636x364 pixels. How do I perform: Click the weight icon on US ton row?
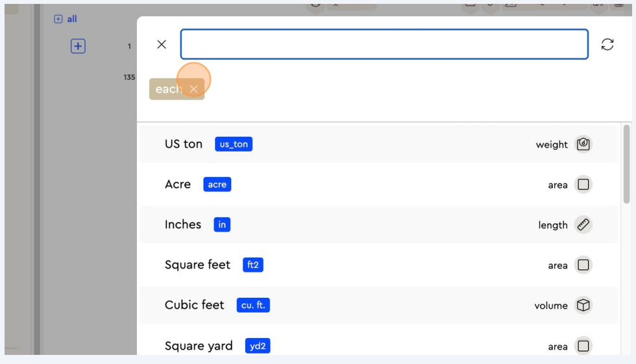583,144
